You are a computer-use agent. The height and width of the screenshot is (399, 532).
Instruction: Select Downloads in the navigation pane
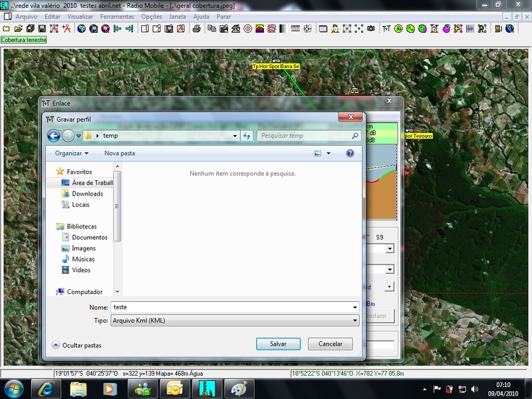click(87, 194)
